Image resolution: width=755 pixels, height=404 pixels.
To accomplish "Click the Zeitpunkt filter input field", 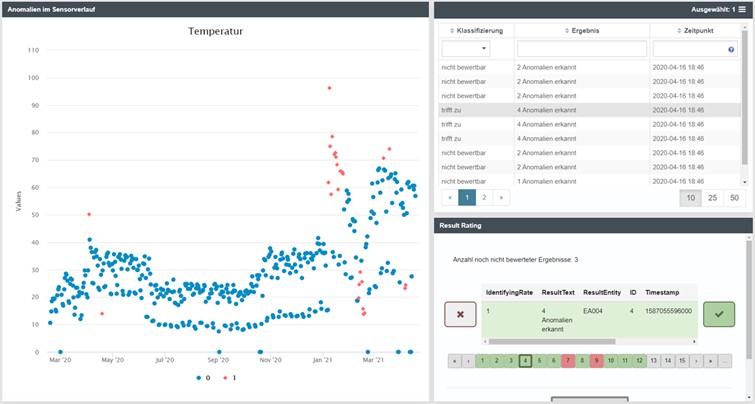I will pyautogui.click(x=695, y=49).
